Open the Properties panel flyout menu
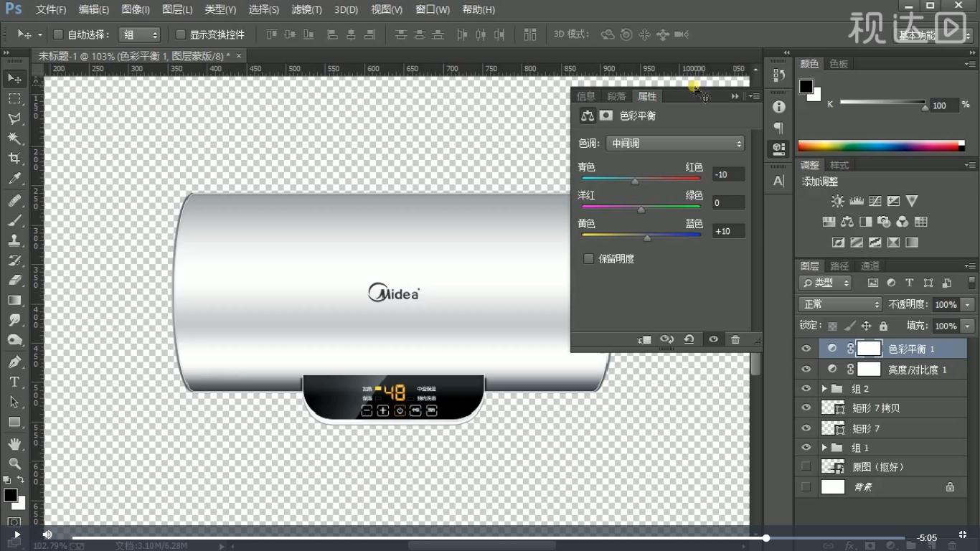Viewport: 980px width, 551px height. tap(754, 96)
